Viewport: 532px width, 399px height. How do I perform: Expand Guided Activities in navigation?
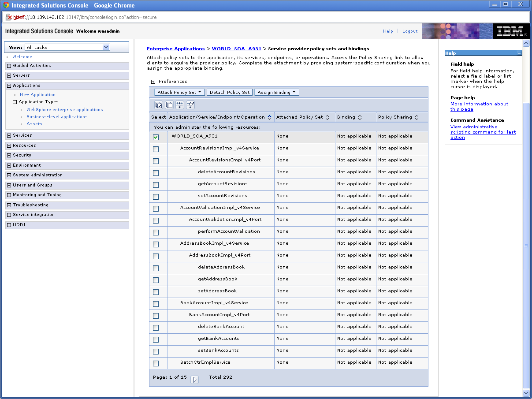coord(9,66)
